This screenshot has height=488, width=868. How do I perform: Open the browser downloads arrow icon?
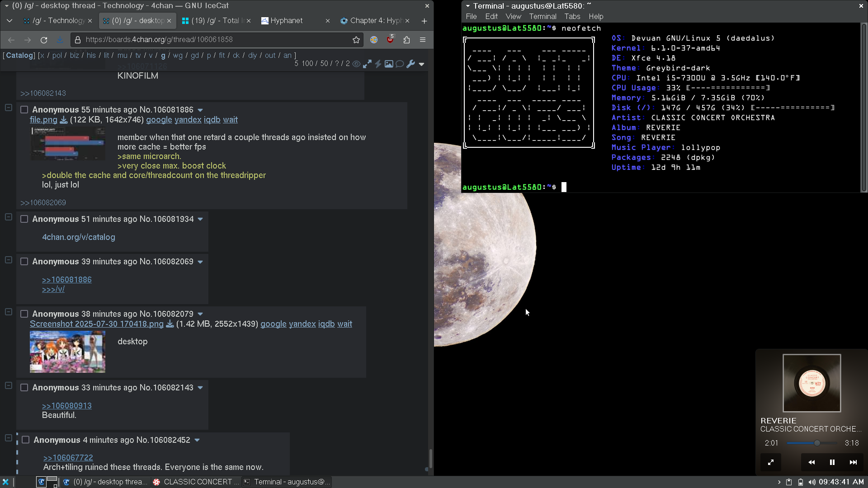click(x=60, y=40)
